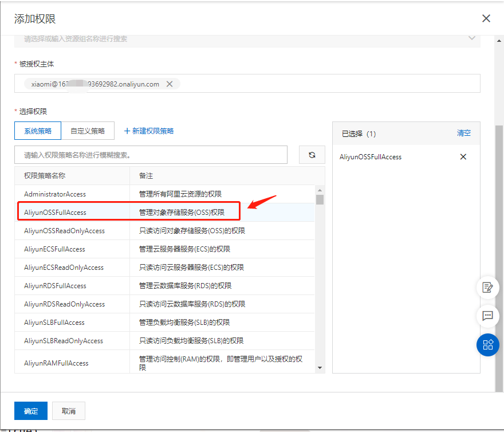
Task: Open the feedback survey icon on right edge
Action: [x=487, y=287]
